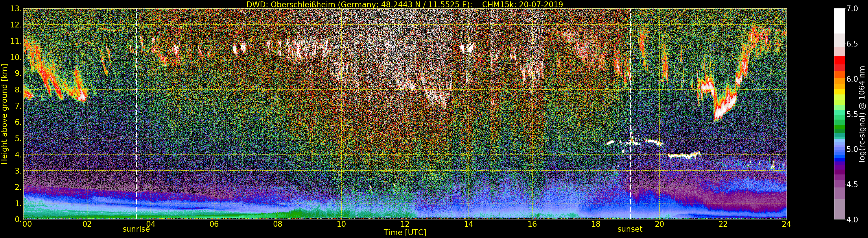Click the time axis tick "22"
Image resolution: width=868 pixels, height=238 pixels.
tap(723, 224)
